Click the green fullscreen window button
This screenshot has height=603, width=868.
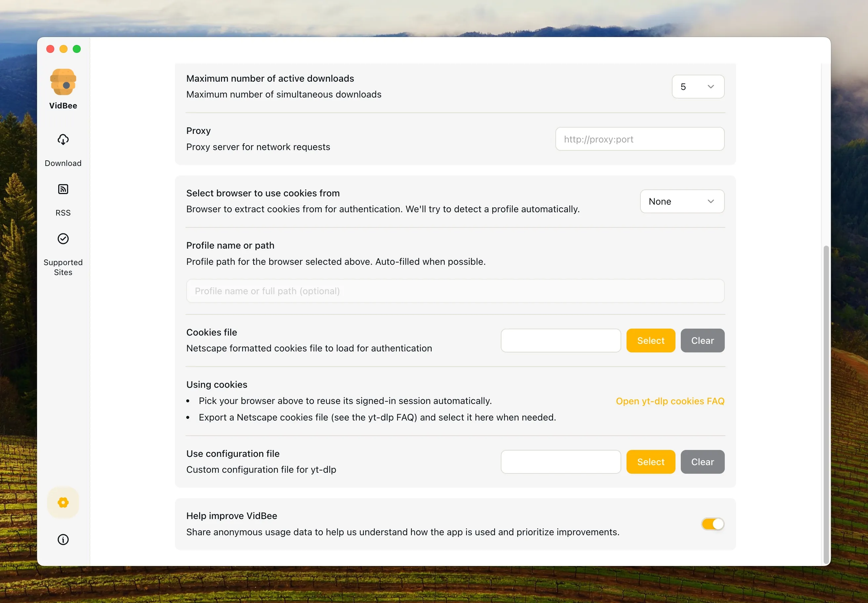pyautogui.click(x=77, y=49)
